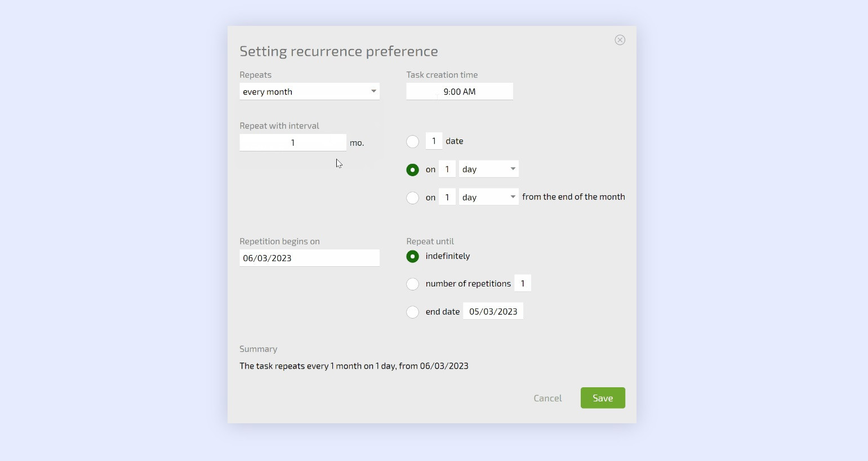Close the recurrence preference dialog
Image resolution: width=868 pixels, height=461 pixels.
coord(620,40)
